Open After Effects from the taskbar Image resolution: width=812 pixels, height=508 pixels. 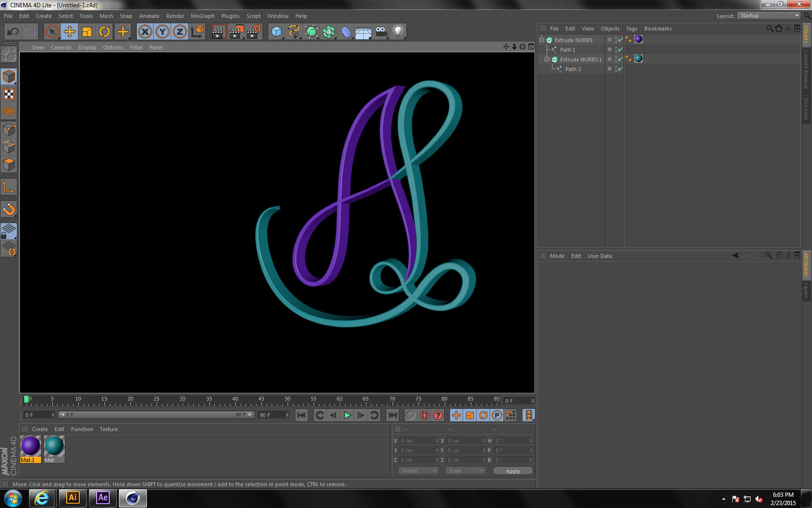(103, 498)
